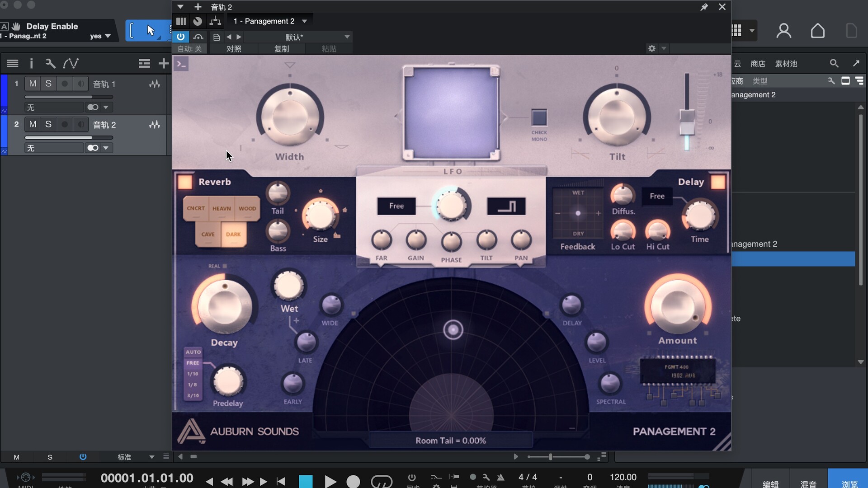The image size is (868, 488).
Task: Click the 复制 copy button
Action: pos(282,49)
